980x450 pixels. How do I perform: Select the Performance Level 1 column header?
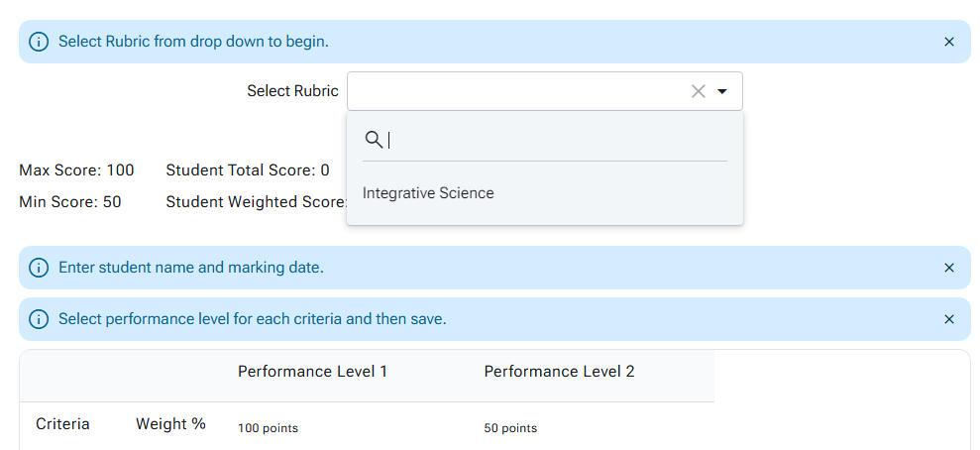tap(312, 372)
